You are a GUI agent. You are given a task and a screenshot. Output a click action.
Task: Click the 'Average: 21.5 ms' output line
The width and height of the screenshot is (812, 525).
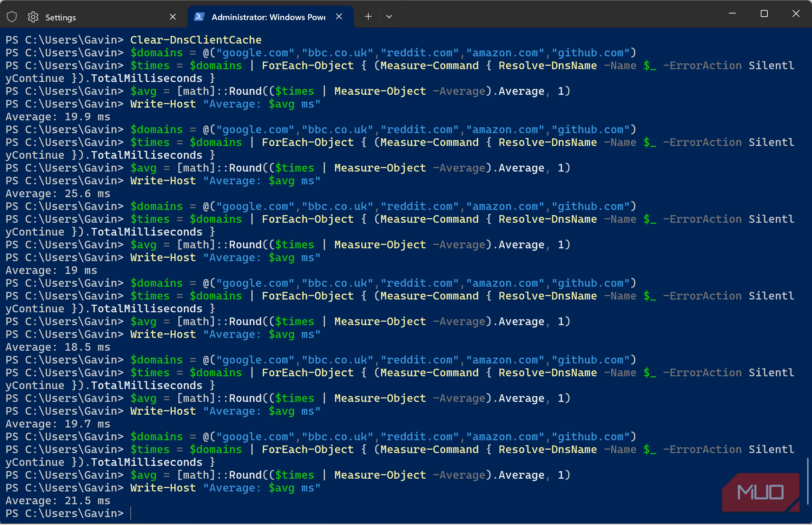tap(58, 501)
